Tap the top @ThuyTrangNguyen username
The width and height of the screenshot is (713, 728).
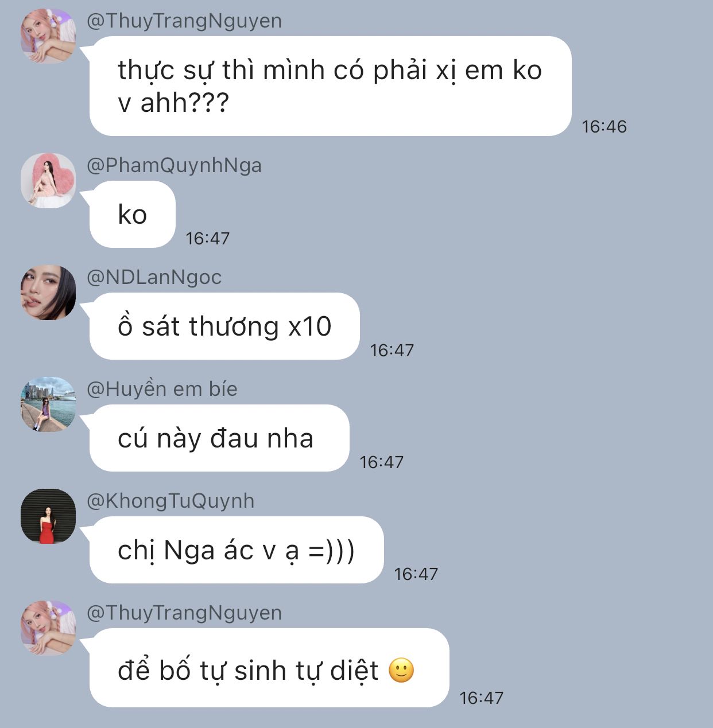[184, 21]
